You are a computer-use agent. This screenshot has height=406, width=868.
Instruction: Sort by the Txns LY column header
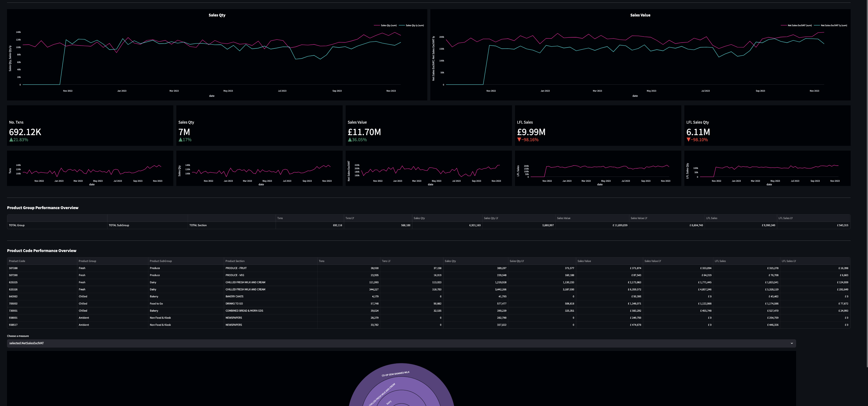[386, 261]
